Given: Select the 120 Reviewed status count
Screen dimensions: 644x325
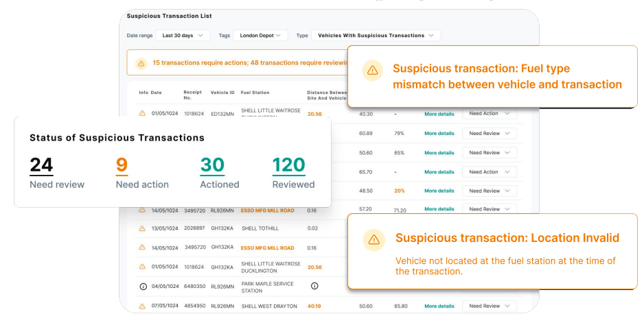Looking at the screenshot, I should 289,165.
